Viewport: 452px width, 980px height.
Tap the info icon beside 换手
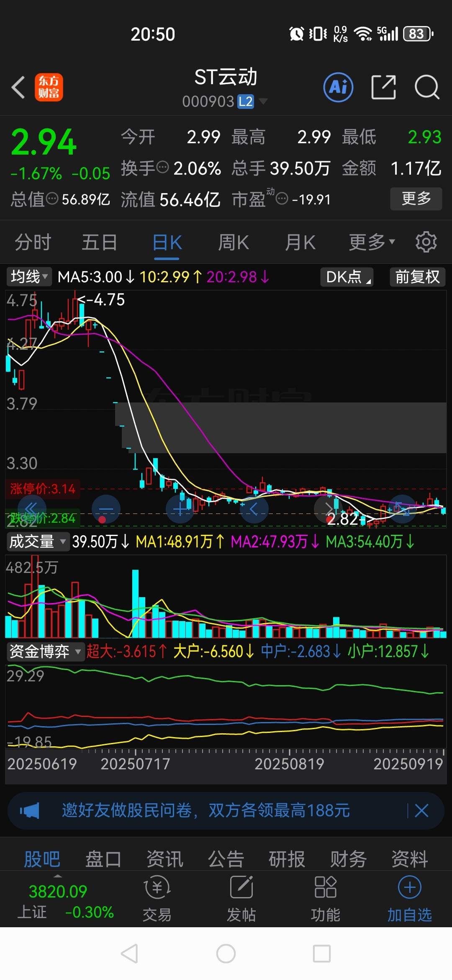click(162, 168)
